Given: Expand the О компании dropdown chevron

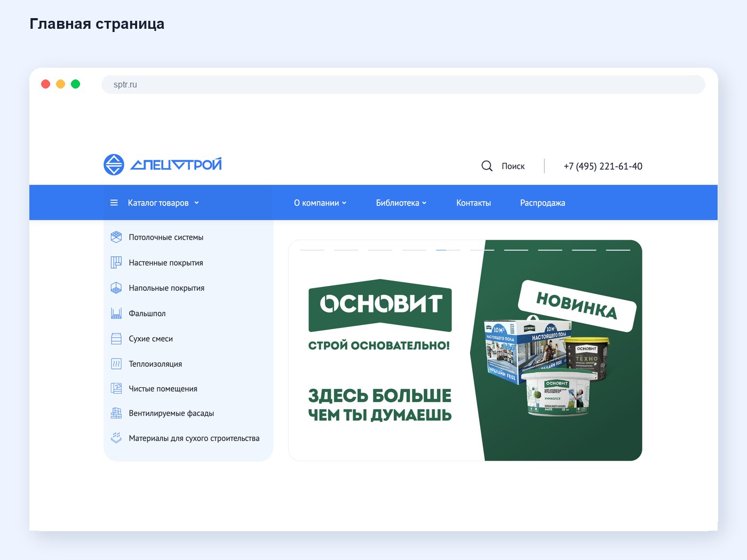Looking at the screenshot, I should point(344,203).
